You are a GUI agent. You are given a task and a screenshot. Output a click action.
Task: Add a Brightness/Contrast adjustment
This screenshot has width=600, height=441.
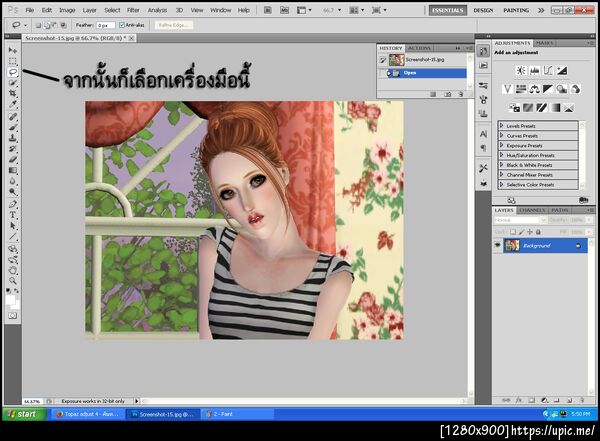(x=521, y=70)
